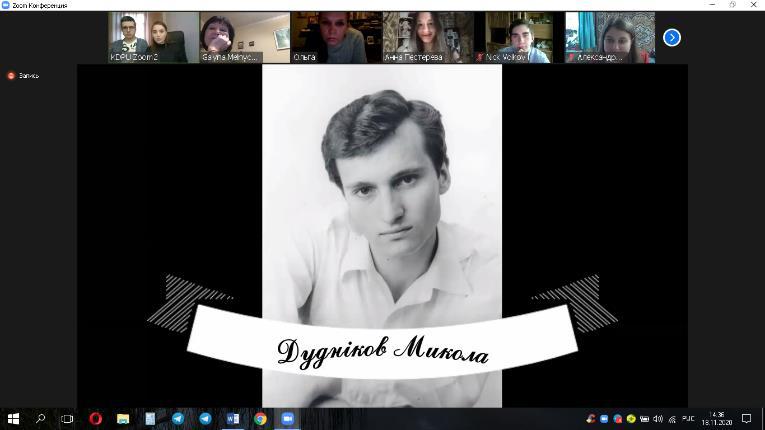The image size is (765, 430).
Task: Switch to Microsoft Word in the taskbar
Action: pos(233,419)
